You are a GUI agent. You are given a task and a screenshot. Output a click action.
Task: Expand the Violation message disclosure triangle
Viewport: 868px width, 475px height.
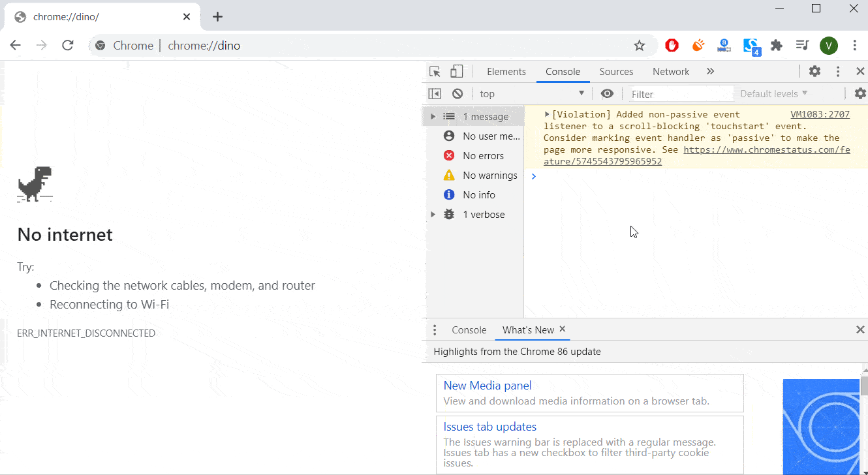point(547,114)
